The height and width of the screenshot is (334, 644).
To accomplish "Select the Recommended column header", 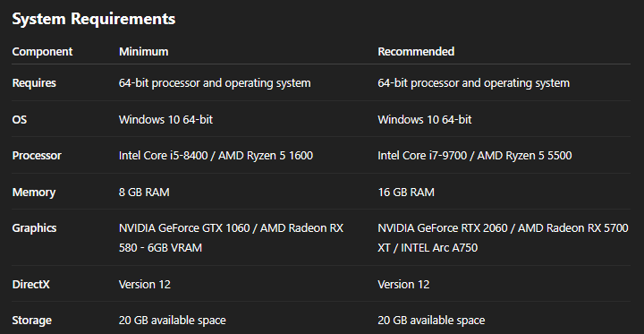I will [416, 52].
